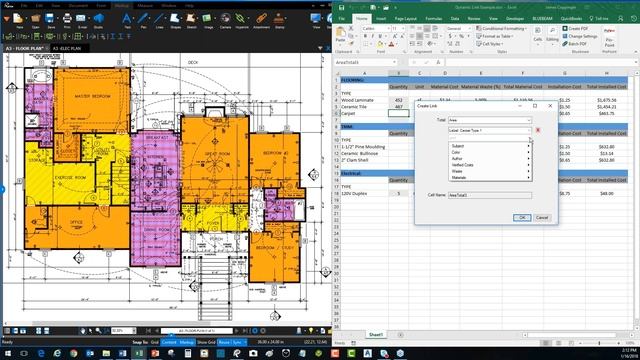Image resolution: width=640 pixels, height=360 pixels.
Task: Click the Open folder icon in Revu
Action: 36,18
